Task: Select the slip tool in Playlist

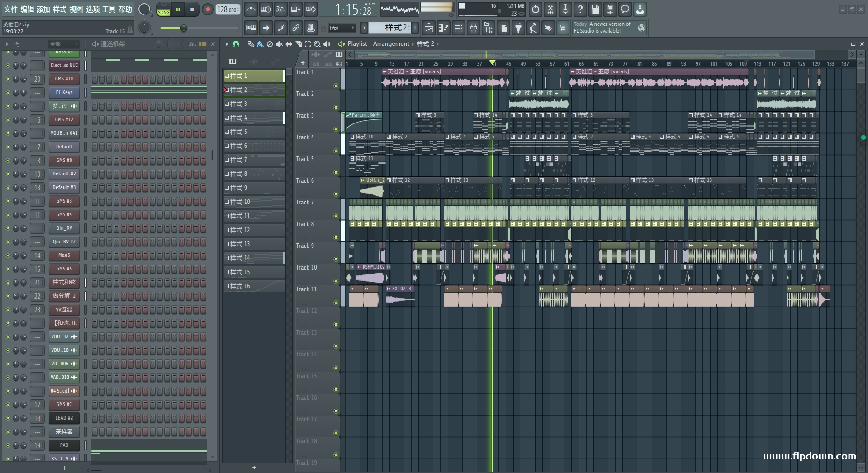Action: click(289, 44)
